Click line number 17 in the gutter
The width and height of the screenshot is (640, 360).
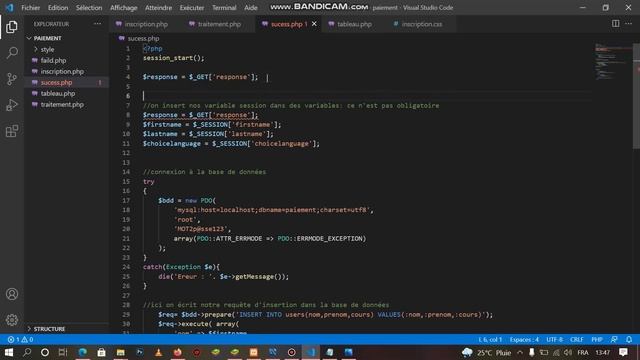pyautogui.click(x=126, y=200)
